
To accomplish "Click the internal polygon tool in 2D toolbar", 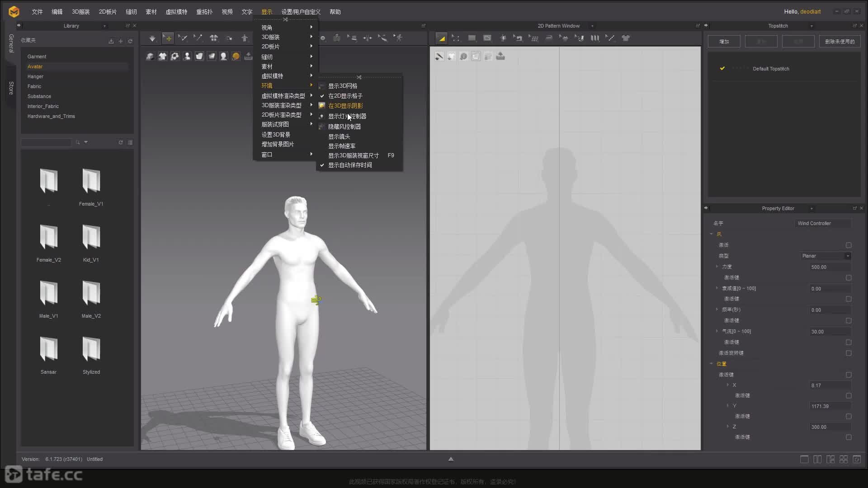I will click(x=487, y=38).
